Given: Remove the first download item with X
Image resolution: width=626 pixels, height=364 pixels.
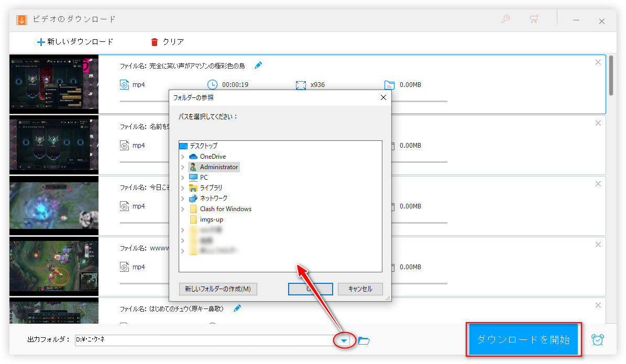Looking at the screenshot, I should click(x=598, y=62).
